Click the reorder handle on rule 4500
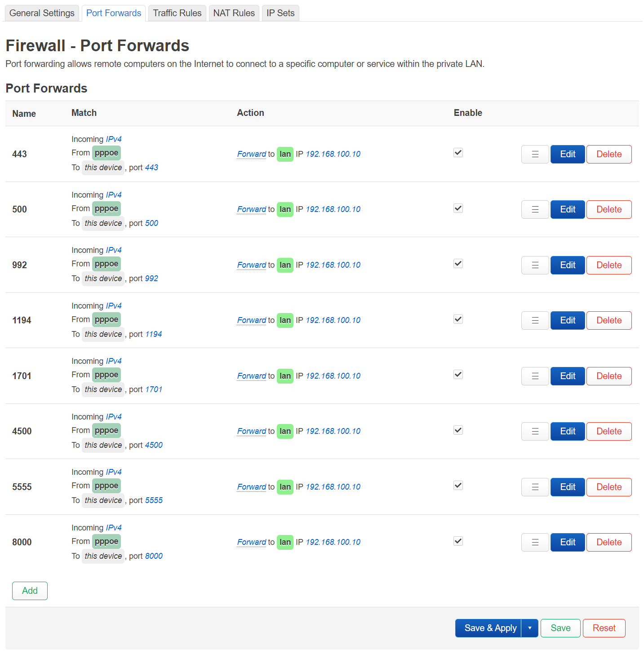644x654 pixels. pyautogui.click(x=535, y=431)
